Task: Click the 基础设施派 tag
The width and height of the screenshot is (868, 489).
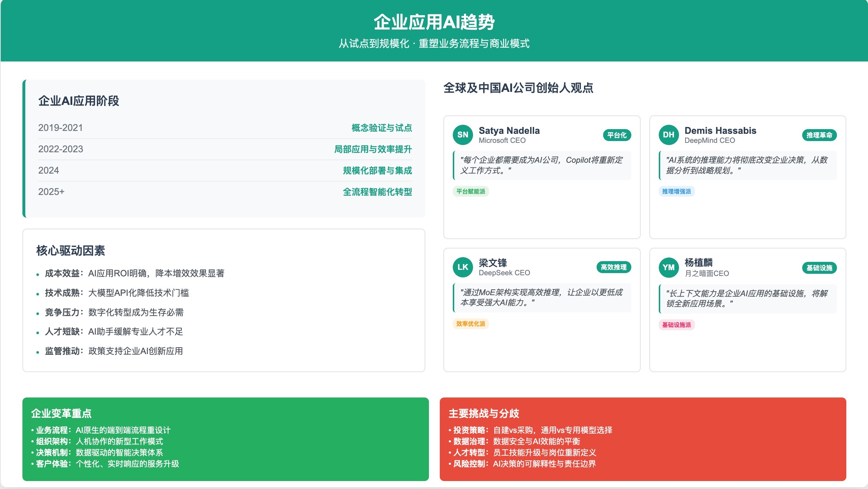Action: [676, 325]
